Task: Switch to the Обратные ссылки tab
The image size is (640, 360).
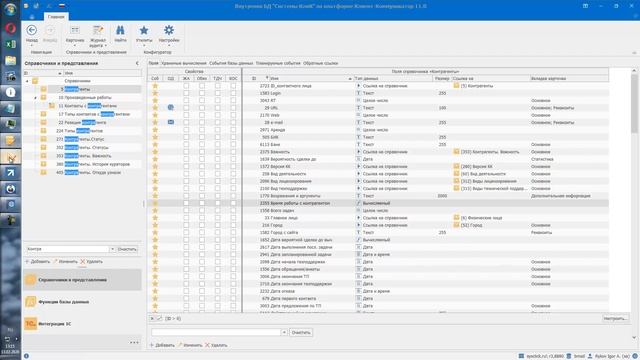Action: pyautogui.click(x=320, y=63)
